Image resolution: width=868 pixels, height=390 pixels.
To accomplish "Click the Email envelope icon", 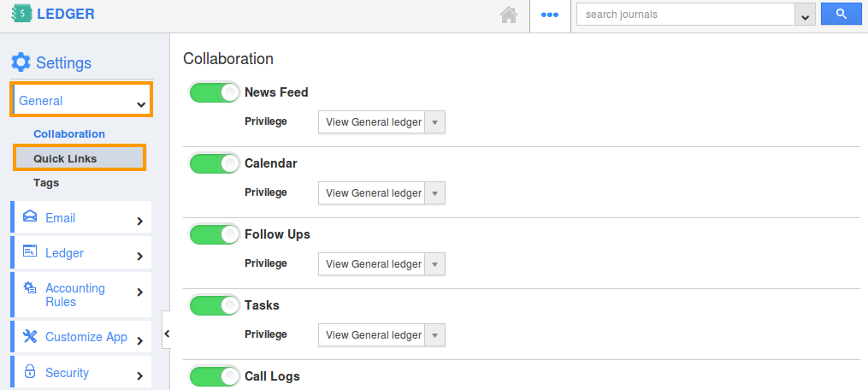I will (x=30, y=216).
